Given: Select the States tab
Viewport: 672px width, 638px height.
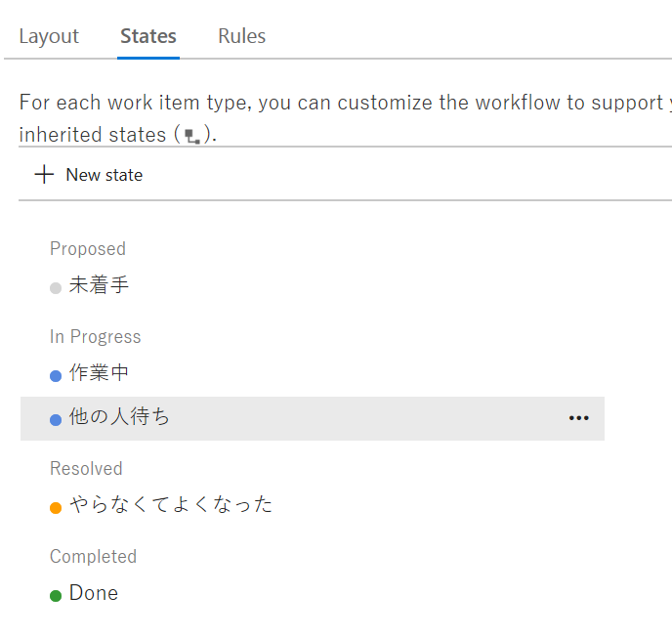Looking at the screenshot, I should pyautogui.click(x=148, y=37).
